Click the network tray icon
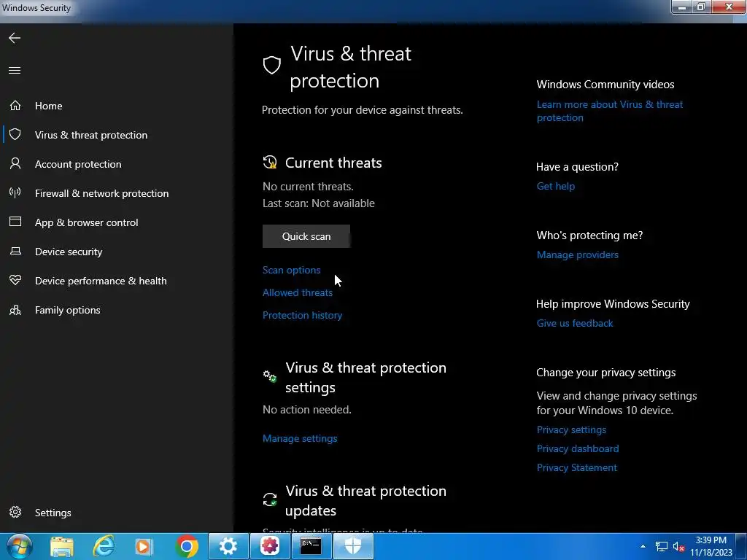 (661, 547)
